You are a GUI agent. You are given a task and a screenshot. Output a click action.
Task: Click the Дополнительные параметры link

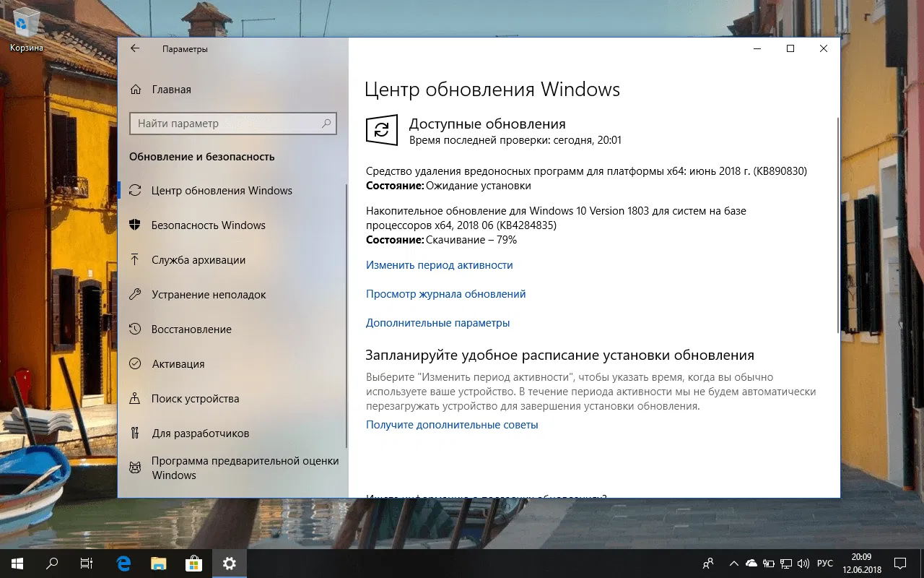tap(437, 323)
